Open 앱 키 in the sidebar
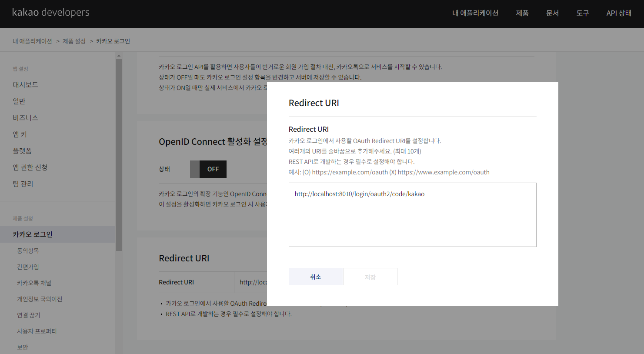Screen dimensions: 644x354 pyautogui.click(x=20, y=134)
